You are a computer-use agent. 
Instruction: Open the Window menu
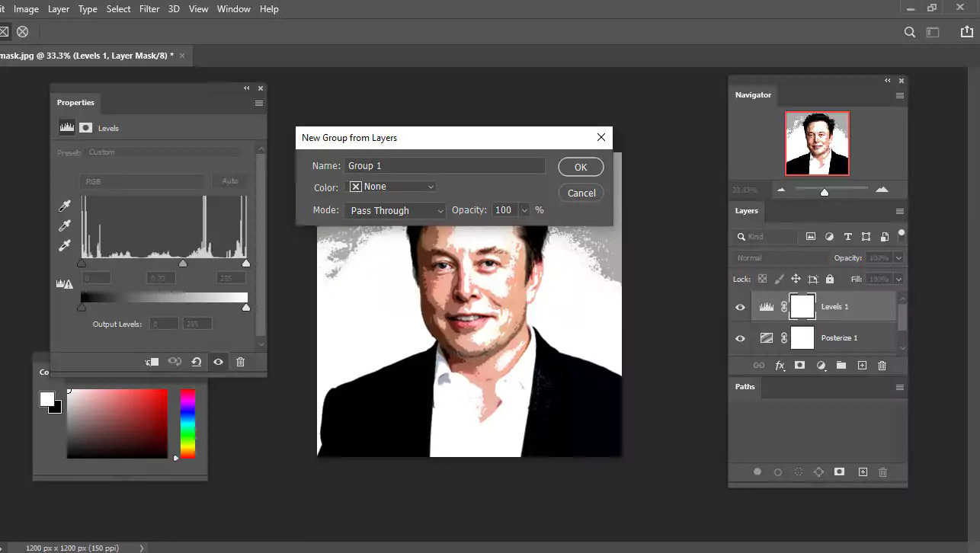(x=233, y=9)
